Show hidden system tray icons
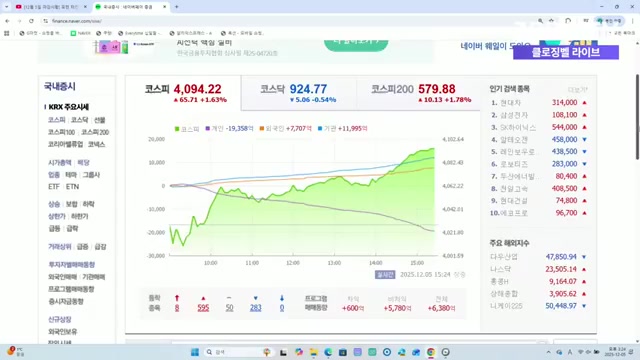The width and height of the screenshot is (640, 360). point(548,352)
